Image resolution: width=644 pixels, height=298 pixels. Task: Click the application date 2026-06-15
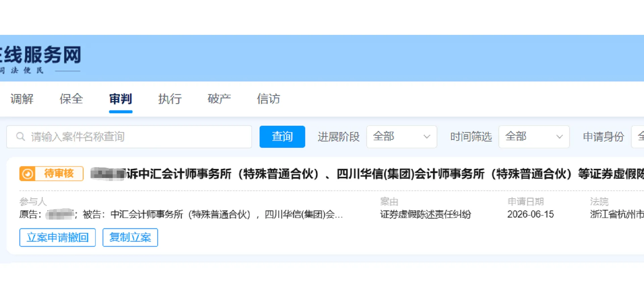531,215
